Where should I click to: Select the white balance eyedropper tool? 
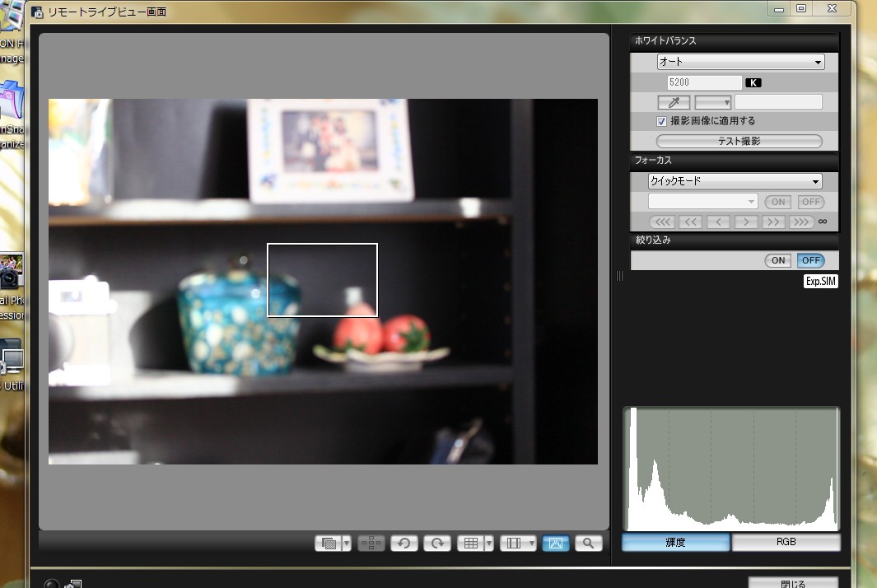tap(674, 102)
